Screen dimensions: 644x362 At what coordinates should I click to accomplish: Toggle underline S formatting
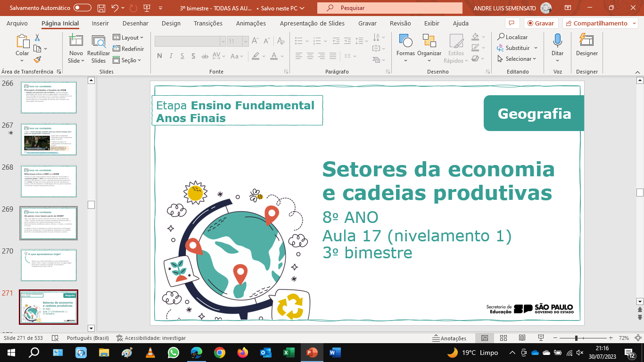182,56
